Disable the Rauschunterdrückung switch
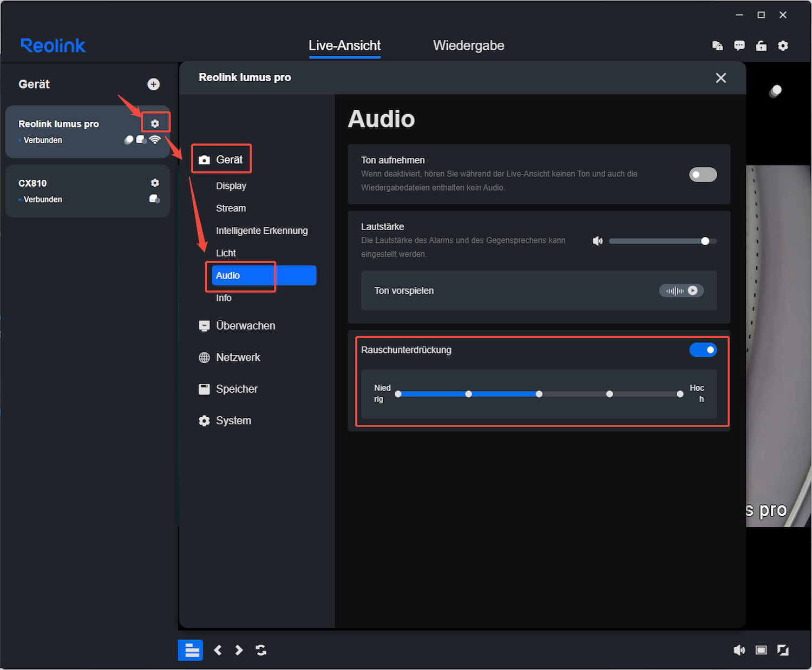 coord(703,350)
